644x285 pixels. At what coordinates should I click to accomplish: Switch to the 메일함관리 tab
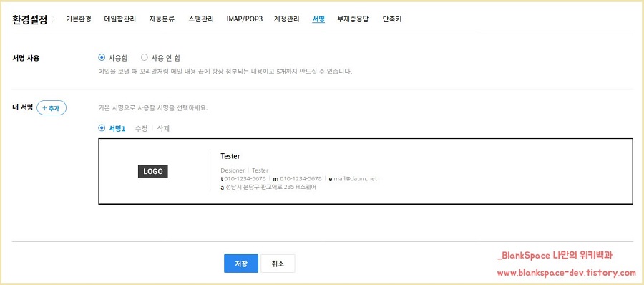pos(120,19)
